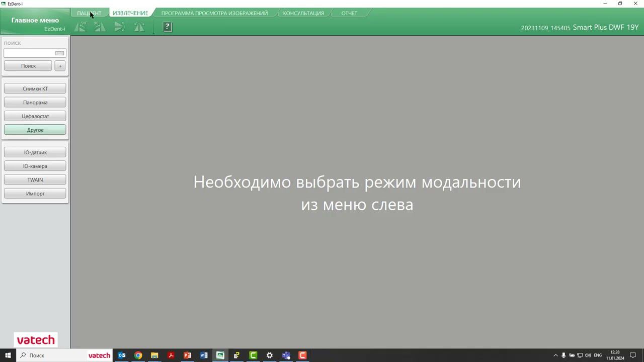The width and height of the screenshot is (644, 362).
Task: Open Windows Start menu
Action: click(8, 355)
